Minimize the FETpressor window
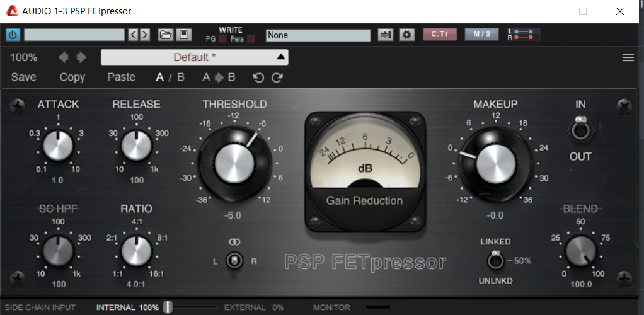This screenshot has height=315, width=644. click(x=546, y=11)
